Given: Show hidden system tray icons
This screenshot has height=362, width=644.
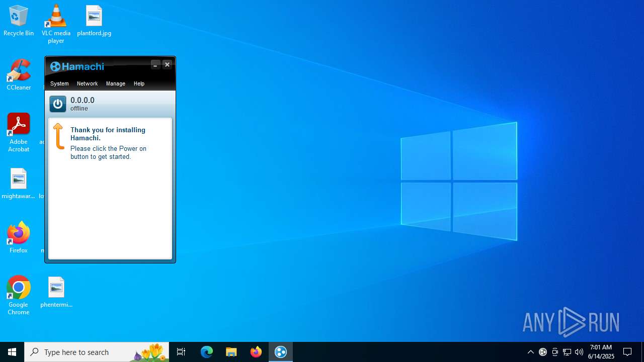Looking at the screenshot, I should 530,352.
